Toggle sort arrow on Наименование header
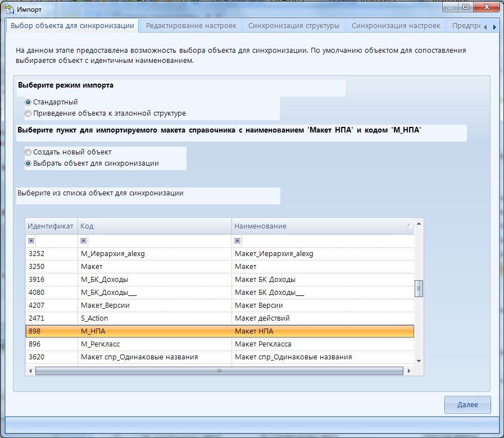 408,226
